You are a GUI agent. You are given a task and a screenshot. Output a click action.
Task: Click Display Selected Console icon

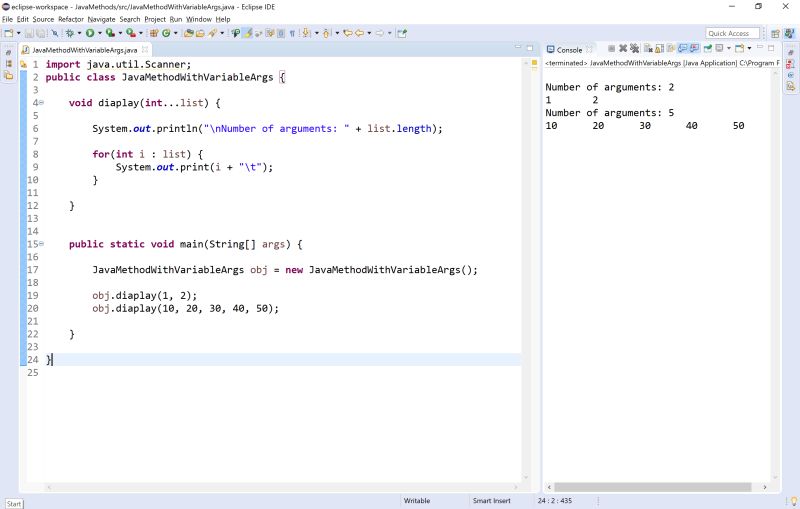[719, 48]
